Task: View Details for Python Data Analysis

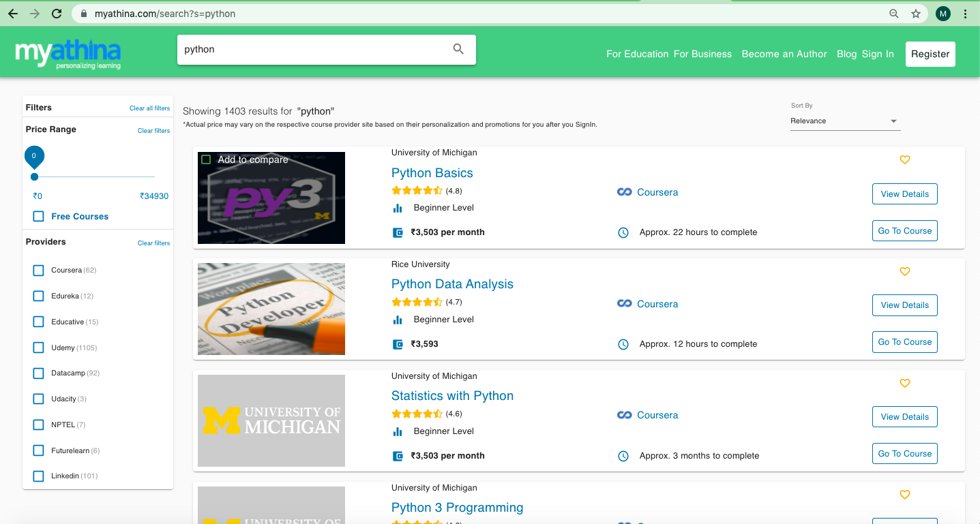Action: [905, 305]
